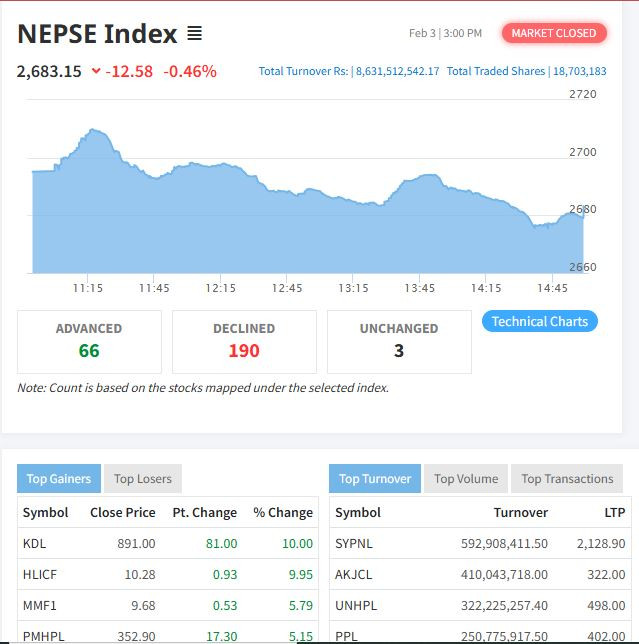This screenshot has width=639, height=644.
Task: Select the Top Gainers tab
Action: point(59,479)
